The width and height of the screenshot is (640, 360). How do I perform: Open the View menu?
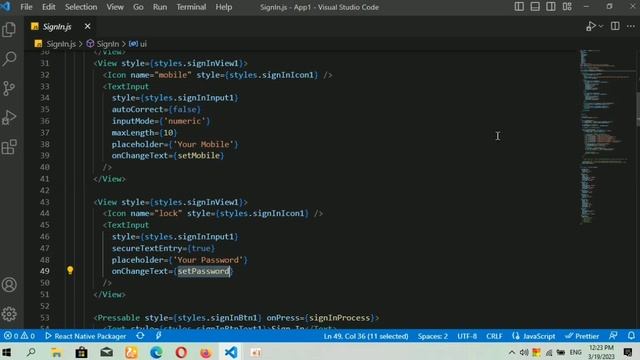coord(115,7)
